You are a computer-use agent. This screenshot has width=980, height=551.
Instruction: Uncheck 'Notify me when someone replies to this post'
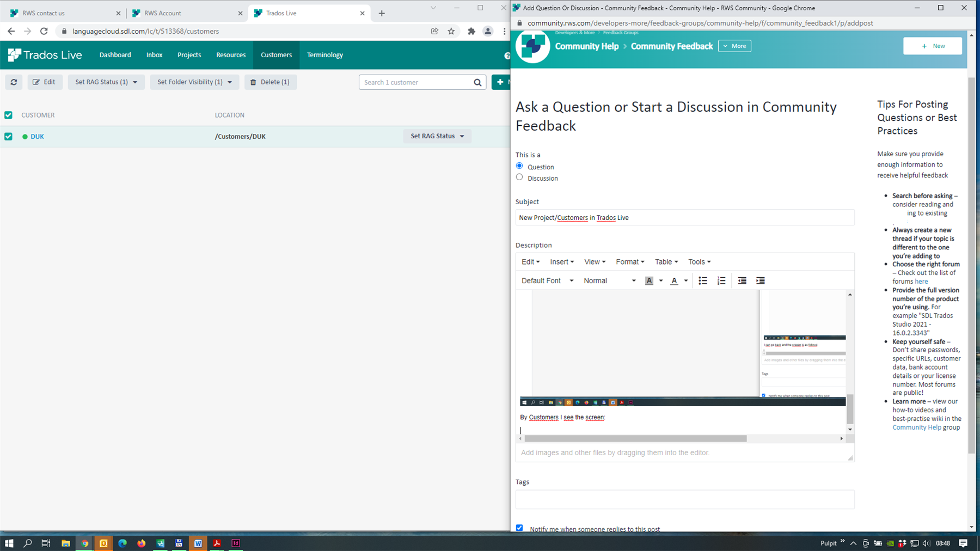coord(519,528)
